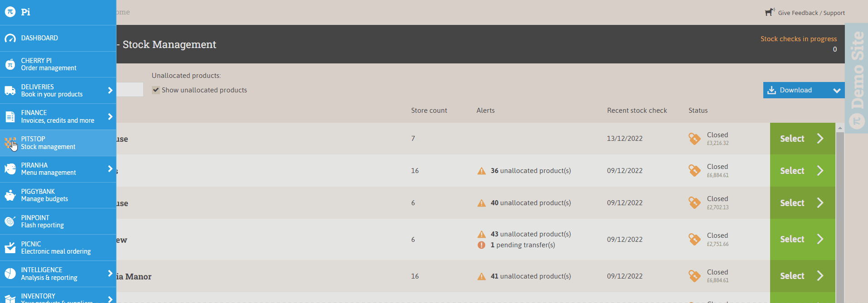
Task: Click 1 pending transfer(s) alert text
Action: click(x=523, y=245)
